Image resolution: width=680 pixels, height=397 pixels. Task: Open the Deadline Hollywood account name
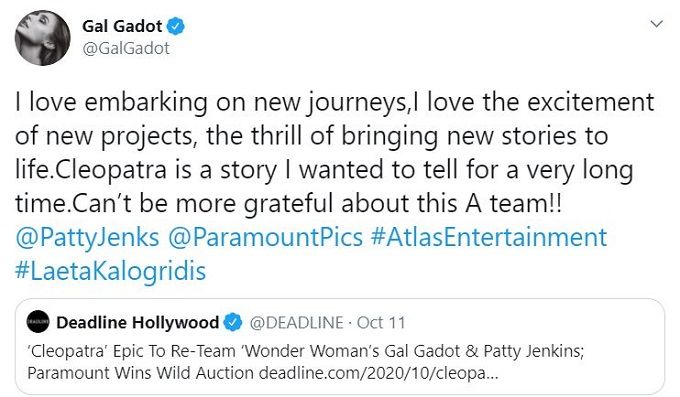pos(137,322)
